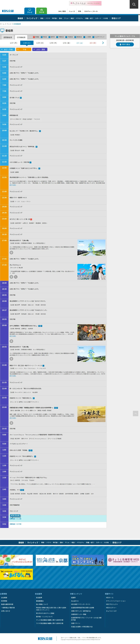Open the KBSホール footer link
This screenshot has height=644, width=140.
point(110,598)
